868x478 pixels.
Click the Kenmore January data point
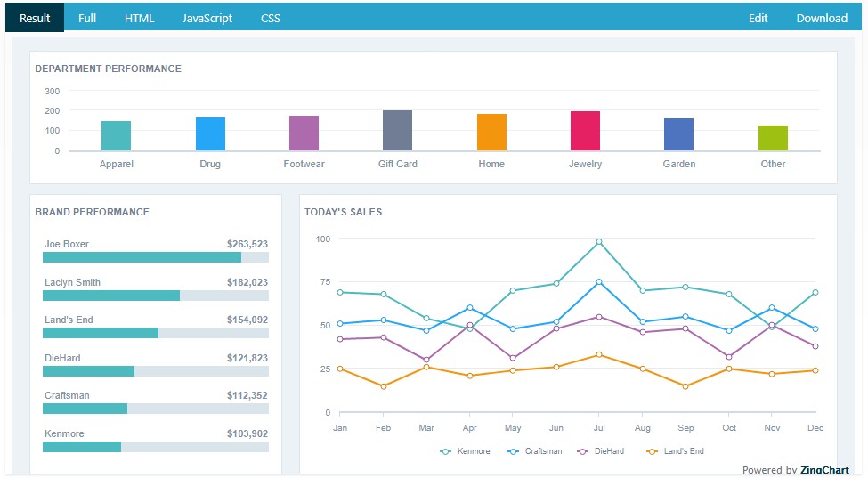pos(340,293)
